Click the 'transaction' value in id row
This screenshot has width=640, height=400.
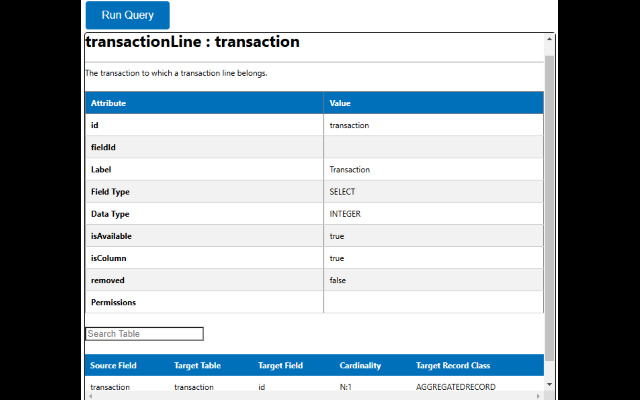click(349, 125)
